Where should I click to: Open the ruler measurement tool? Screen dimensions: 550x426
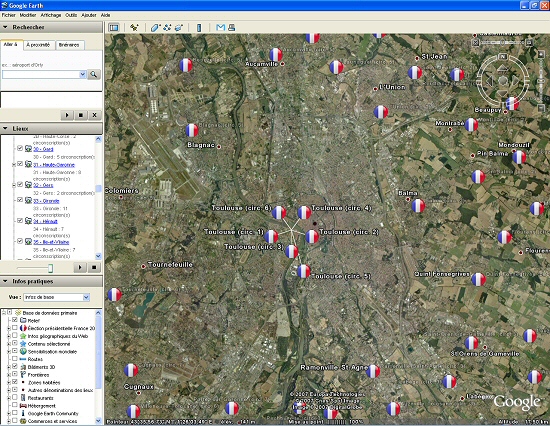[199, 27]
